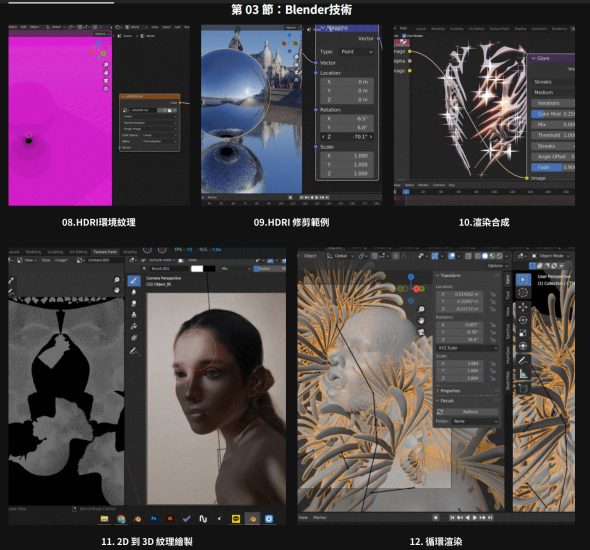
Task: Select the Soften brush tool in paint toolbar
Action: (134, 292)
